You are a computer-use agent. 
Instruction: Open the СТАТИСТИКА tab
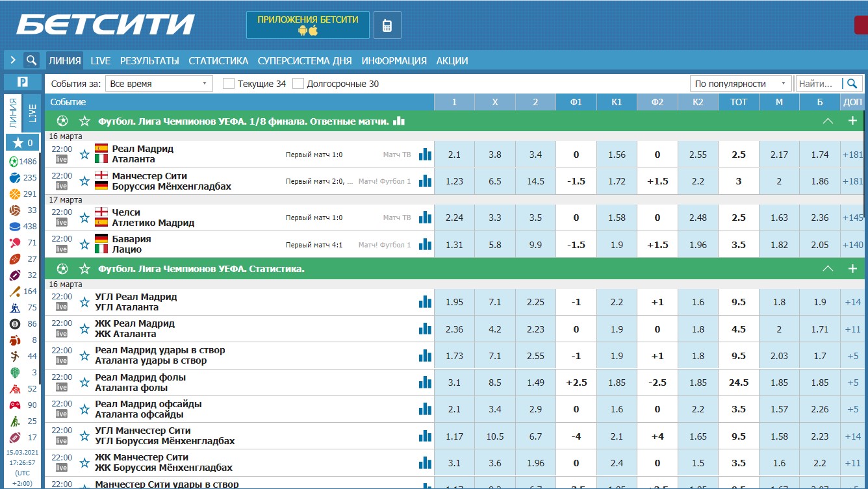tap(218, 60)
